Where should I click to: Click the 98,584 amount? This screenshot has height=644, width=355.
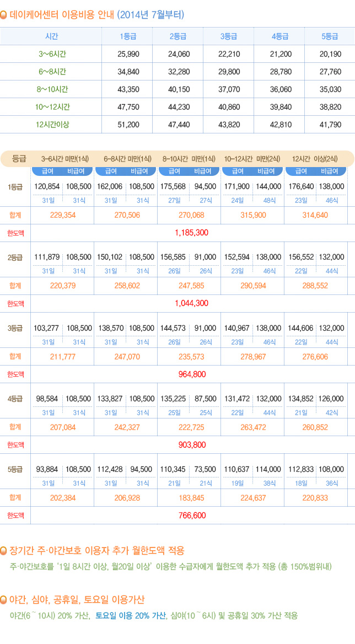point(47,399)
